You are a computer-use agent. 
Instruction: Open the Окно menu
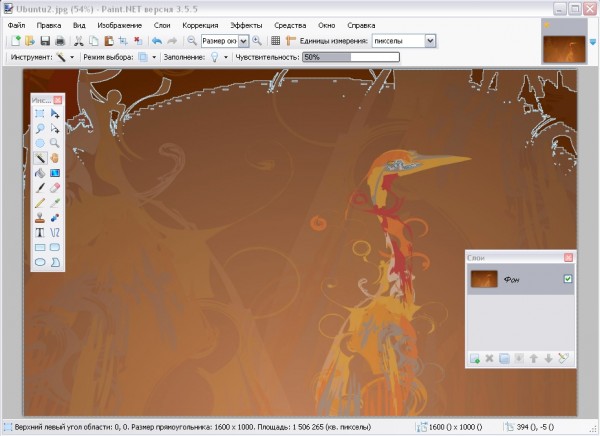click(326, 26)
